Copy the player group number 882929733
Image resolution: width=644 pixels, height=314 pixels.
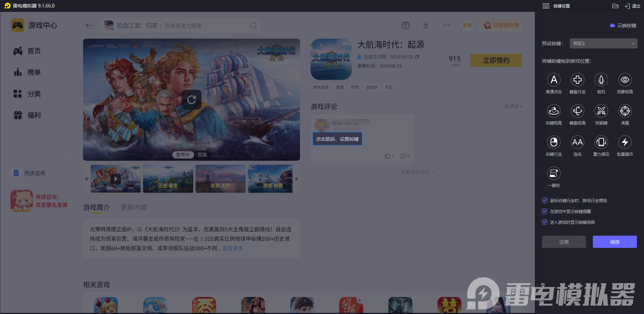pos(417,57)
